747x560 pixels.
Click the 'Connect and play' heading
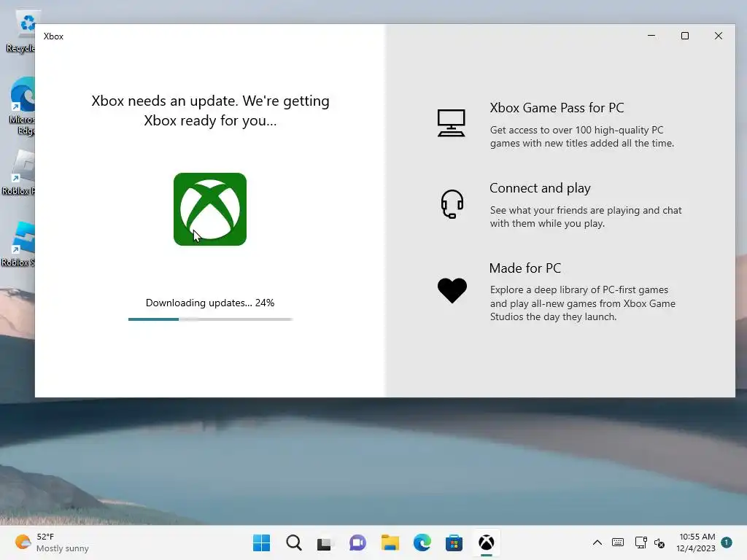(x=540, y=188)
